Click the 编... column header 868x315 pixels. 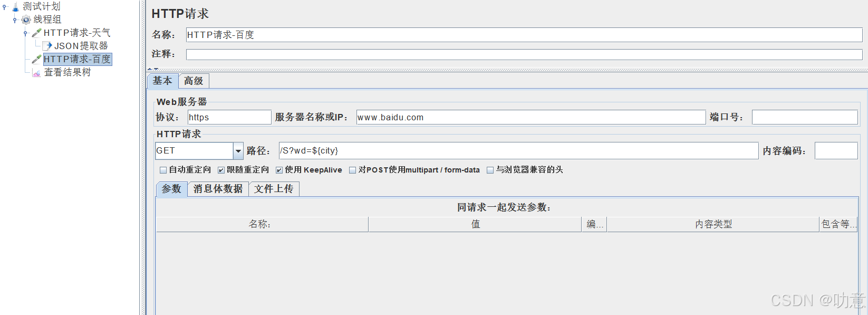(594, 224)
